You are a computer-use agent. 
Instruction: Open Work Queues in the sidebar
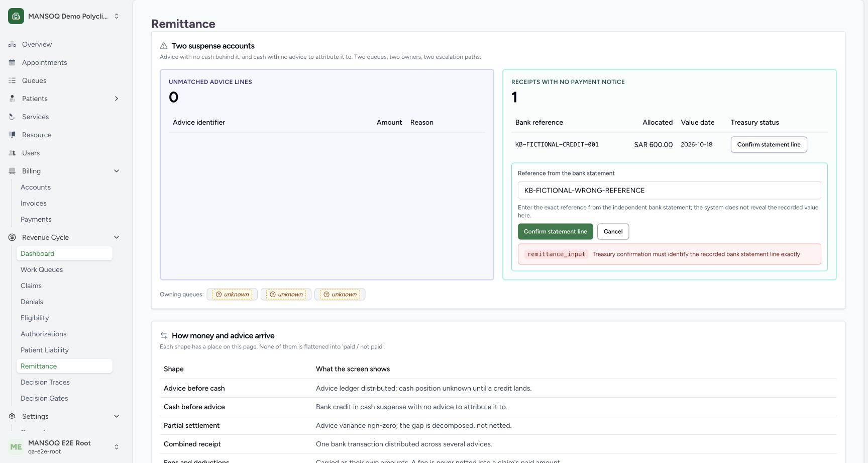[64, 270]
